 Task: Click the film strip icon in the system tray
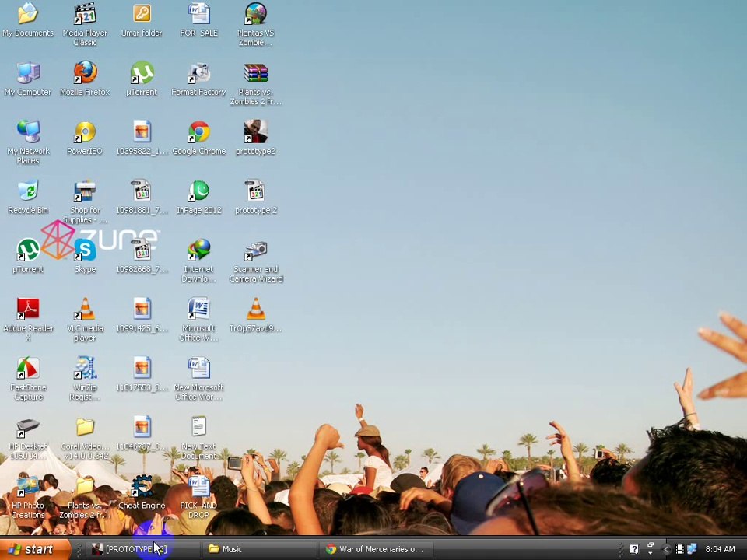[x=680, y=549]
